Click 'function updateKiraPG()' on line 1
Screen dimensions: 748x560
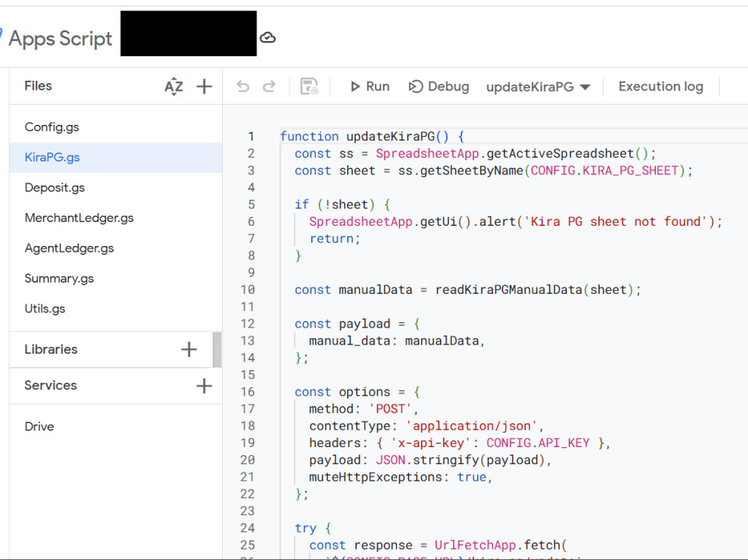(364, 136)
